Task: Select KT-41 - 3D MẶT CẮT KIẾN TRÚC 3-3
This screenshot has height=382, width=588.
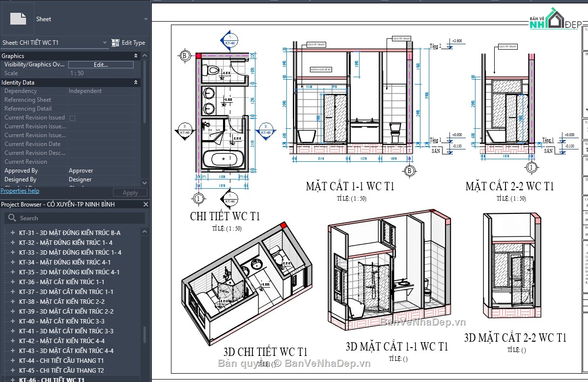Action: tap(66, 331)
